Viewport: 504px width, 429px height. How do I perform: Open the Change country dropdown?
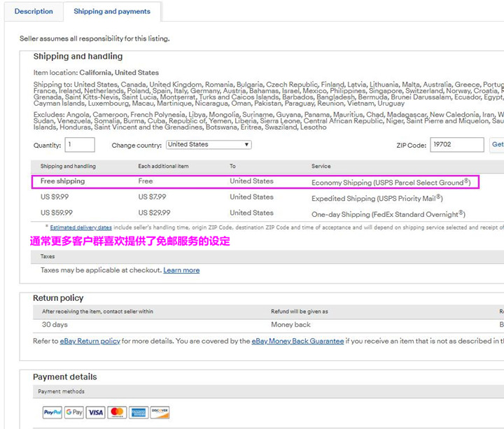coord(209,145)
